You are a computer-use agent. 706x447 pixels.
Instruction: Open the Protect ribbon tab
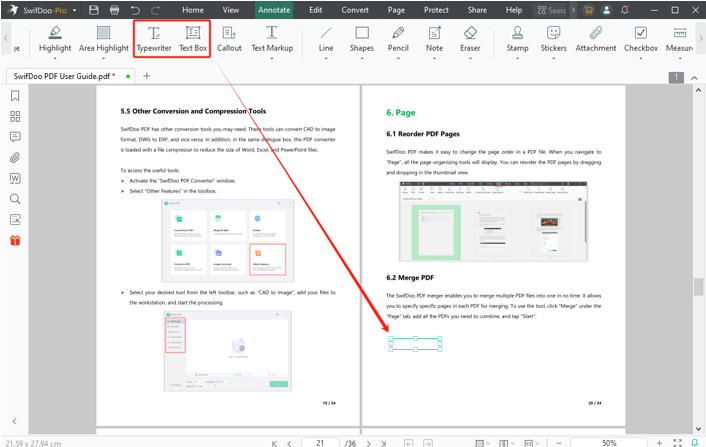coord(436,10)
